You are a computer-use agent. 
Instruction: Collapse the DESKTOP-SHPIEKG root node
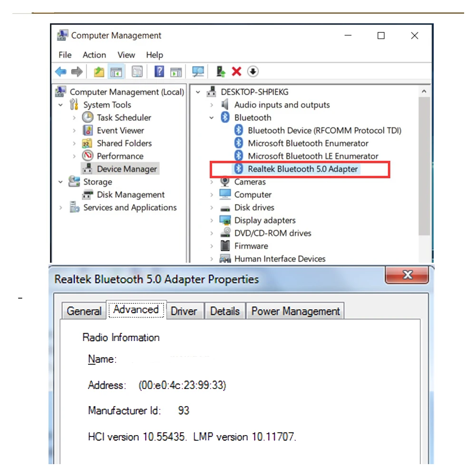point(198,92)
